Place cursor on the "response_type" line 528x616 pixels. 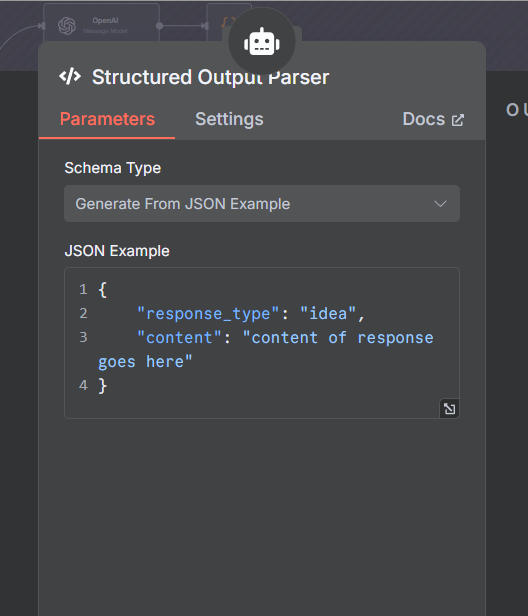coord(251,314)
